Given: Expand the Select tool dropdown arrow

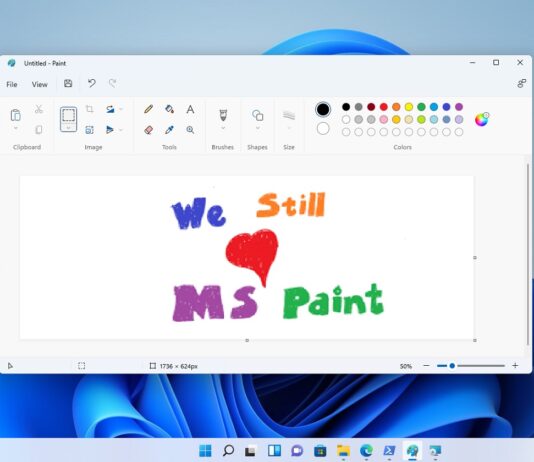Looking at the screenshot, I should tap(68, 128).
